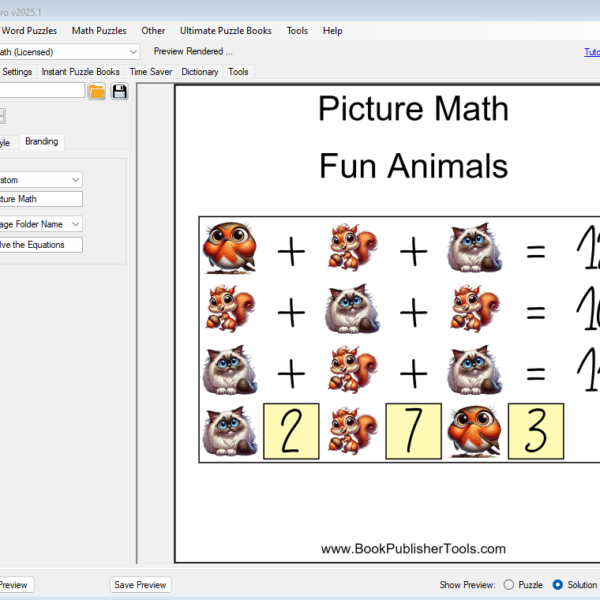Open the Ultimate Puzzle Books menu
This screenshot has height=600, width=600.
[225, 31]
